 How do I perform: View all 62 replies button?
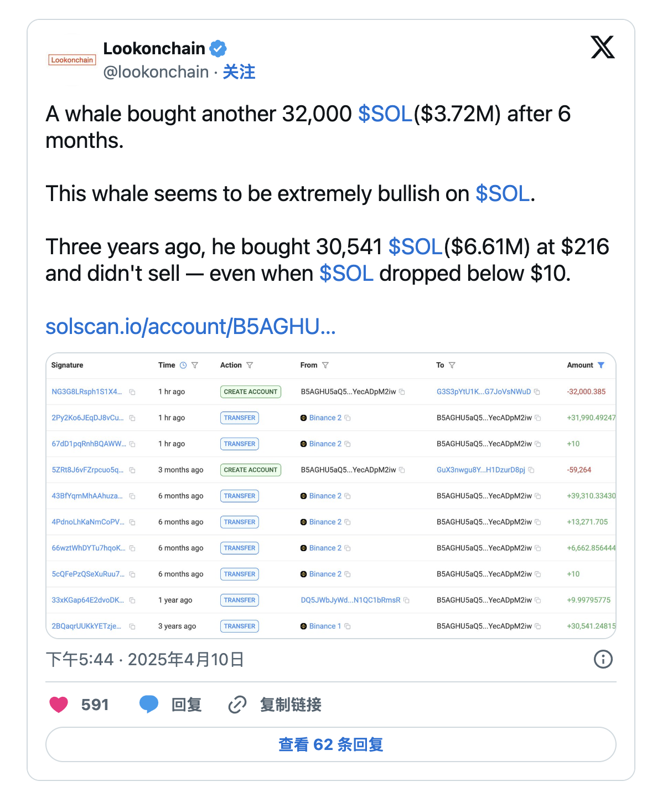pyautogui.click(x=330, y=744)
